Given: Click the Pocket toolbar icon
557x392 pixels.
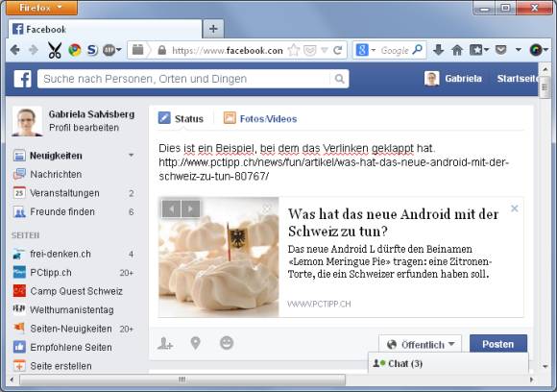Looking at the screenshot, I should [x=501, y=50].
